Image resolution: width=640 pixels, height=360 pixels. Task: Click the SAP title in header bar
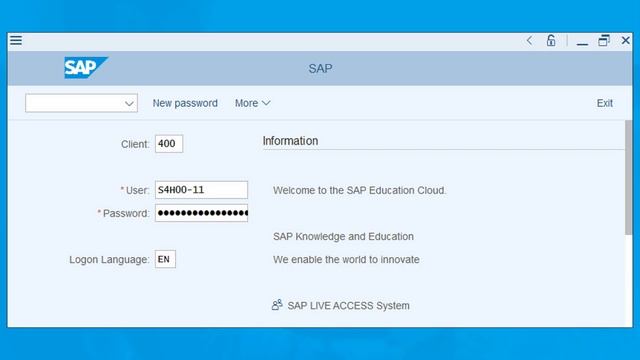pyautogui.click(x=320, y=69)
